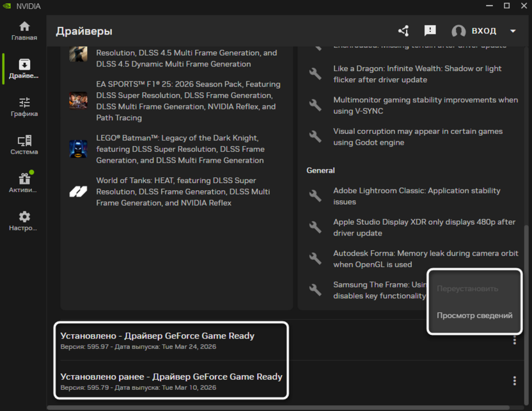Image resolution: width=532 pixels, height=411 pixels.
Task: Click the LEGO Batman game thumbnail
Action: 79,149
